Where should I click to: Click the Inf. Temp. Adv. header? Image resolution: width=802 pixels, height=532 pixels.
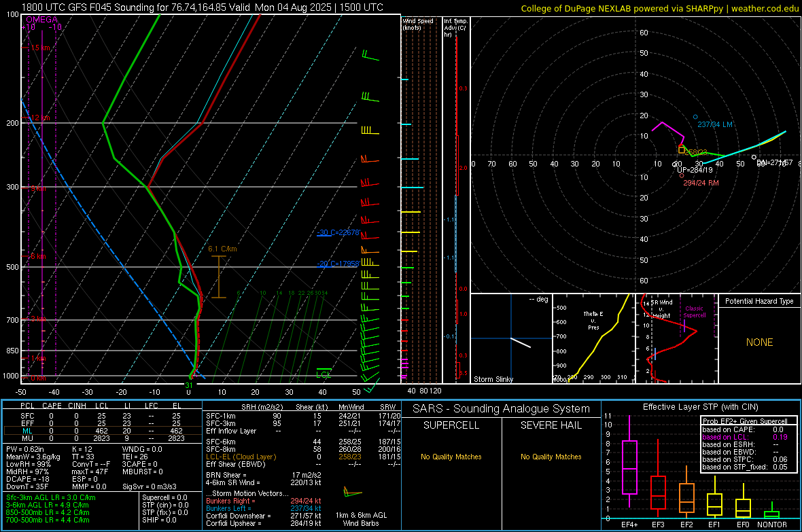pyautogui.click(x=455, y=28)
